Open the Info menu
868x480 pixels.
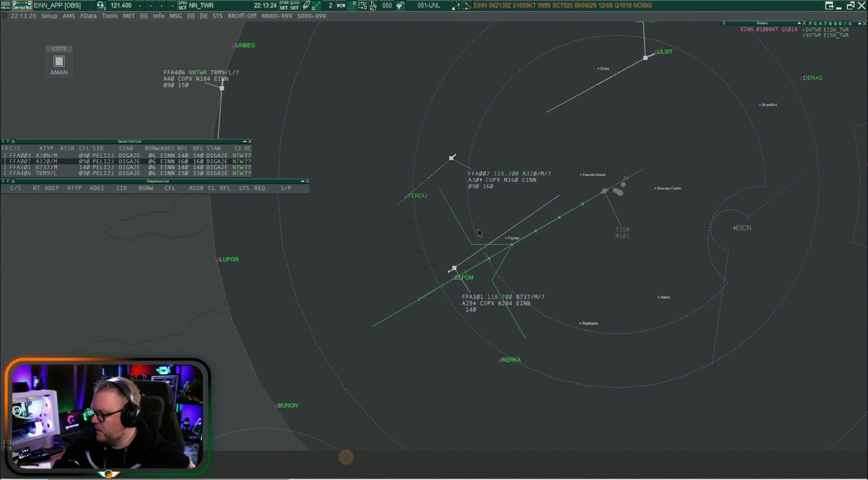pos(158,16)
